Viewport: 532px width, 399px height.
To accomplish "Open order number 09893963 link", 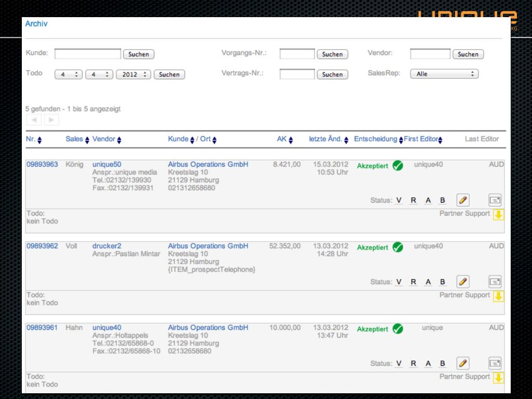I will tap(42, 164).
